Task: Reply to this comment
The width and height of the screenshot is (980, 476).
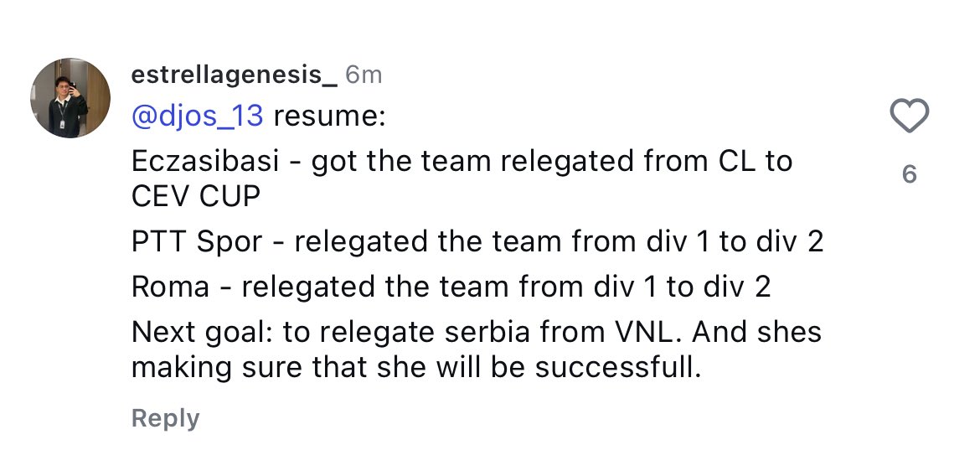Action: click(x=166, y=418)
